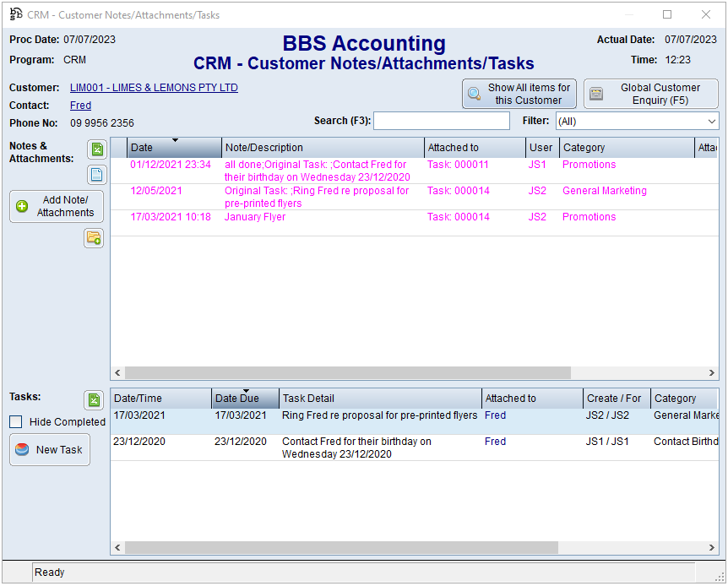728x586 pixels.
Task: Sort notes by the Date column header
Action: point(174,148)
